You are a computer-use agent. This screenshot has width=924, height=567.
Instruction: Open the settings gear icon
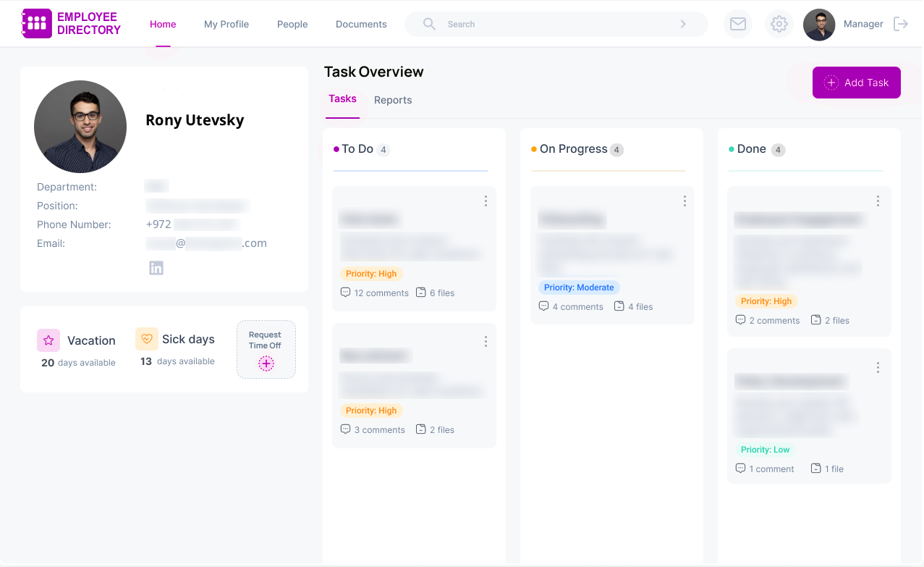pos(779,24)
